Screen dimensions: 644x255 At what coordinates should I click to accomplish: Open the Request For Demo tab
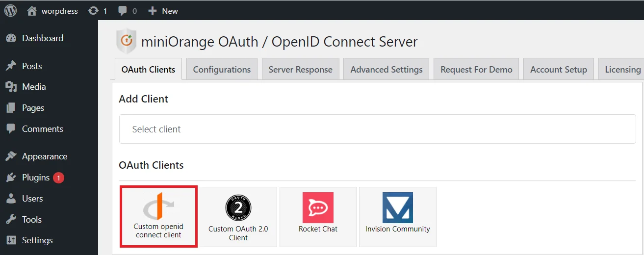[x=476, y=69]
